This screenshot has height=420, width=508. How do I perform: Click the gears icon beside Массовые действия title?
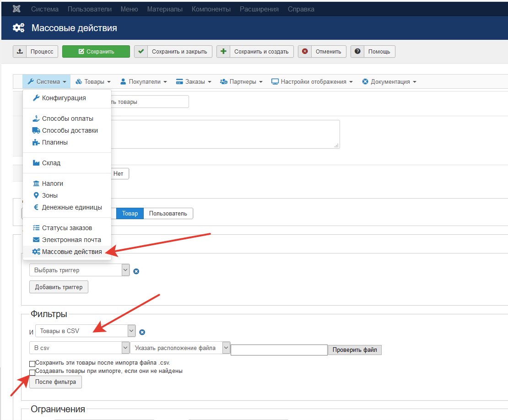[x=18, y=28]
